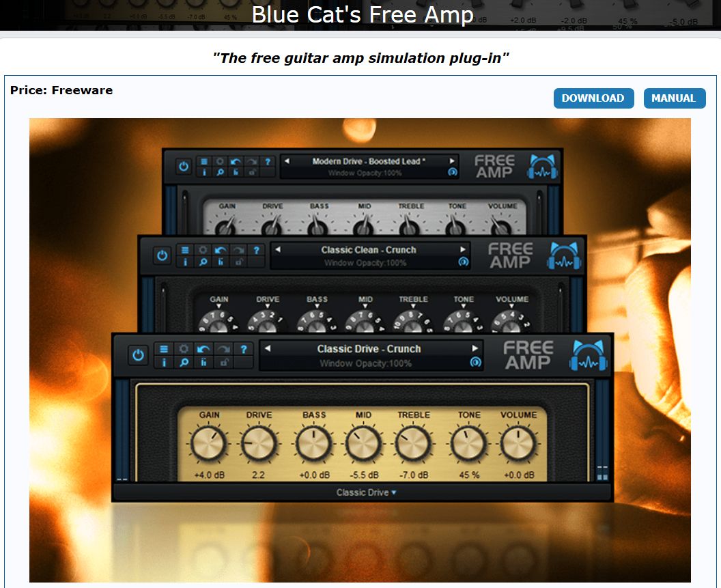Click undo arrow on Classic Drive amp
The image size is (721, 588).
(x=203, y=349)
